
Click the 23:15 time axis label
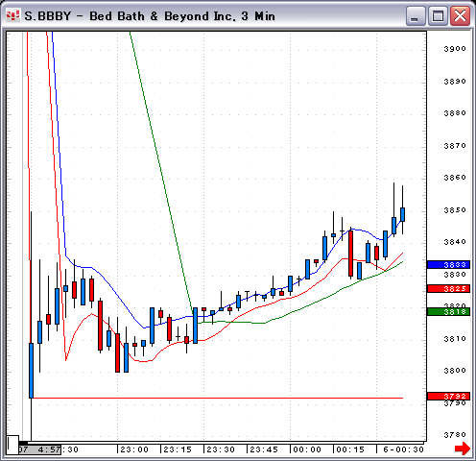click(178, 449)
